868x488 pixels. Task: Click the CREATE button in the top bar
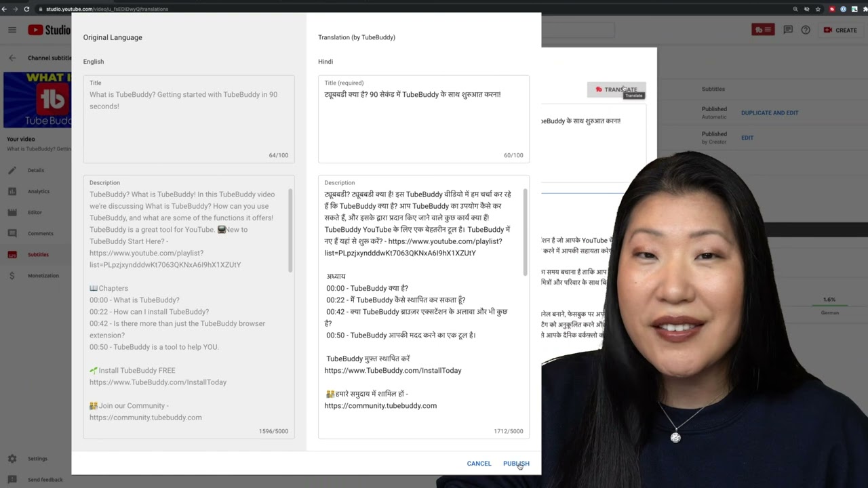click(840, 30)
